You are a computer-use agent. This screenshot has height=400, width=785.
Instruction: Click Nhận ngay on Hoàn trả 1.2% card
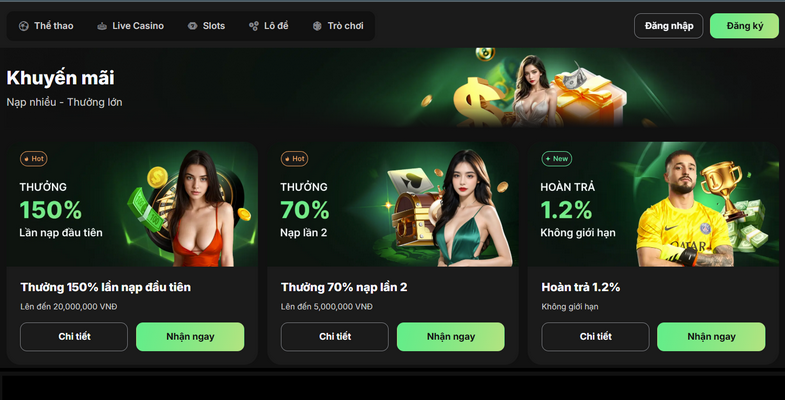pos(711,336)
